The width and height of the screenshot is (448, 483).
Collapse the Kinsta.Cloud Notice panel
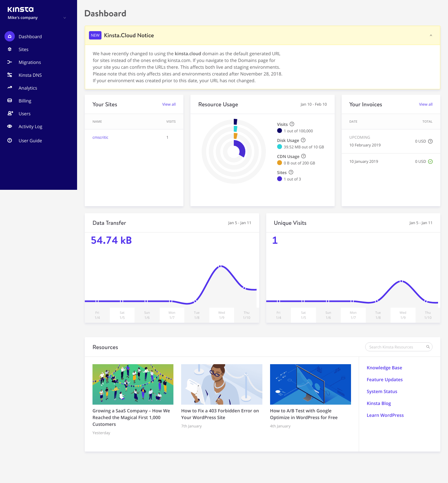pos(431,35)
